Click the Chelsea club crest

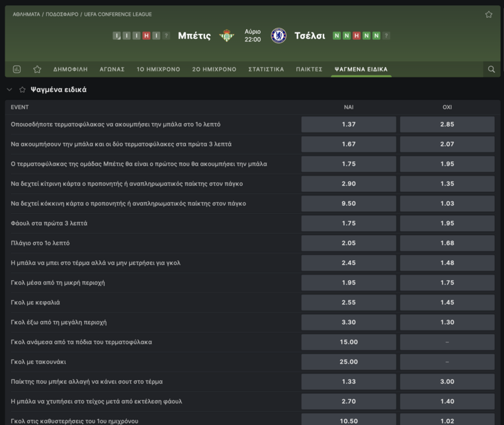tap(278, 35)
